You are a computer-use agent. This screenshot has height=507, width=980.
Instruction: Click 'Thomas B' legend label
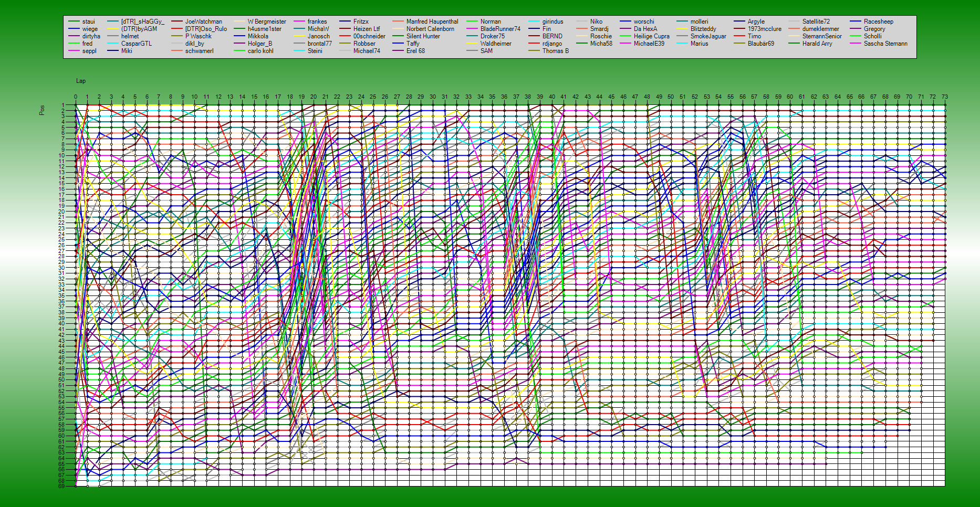556,51
